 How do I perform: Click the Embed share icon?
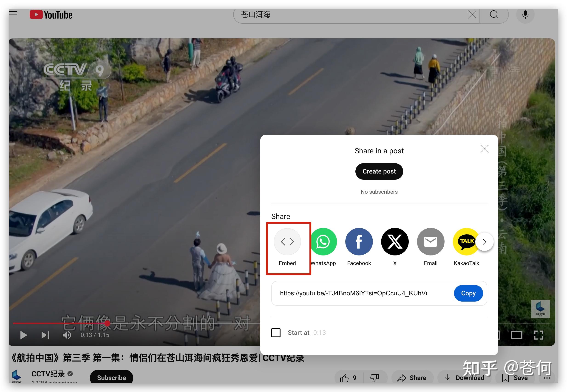coord(287,241)
